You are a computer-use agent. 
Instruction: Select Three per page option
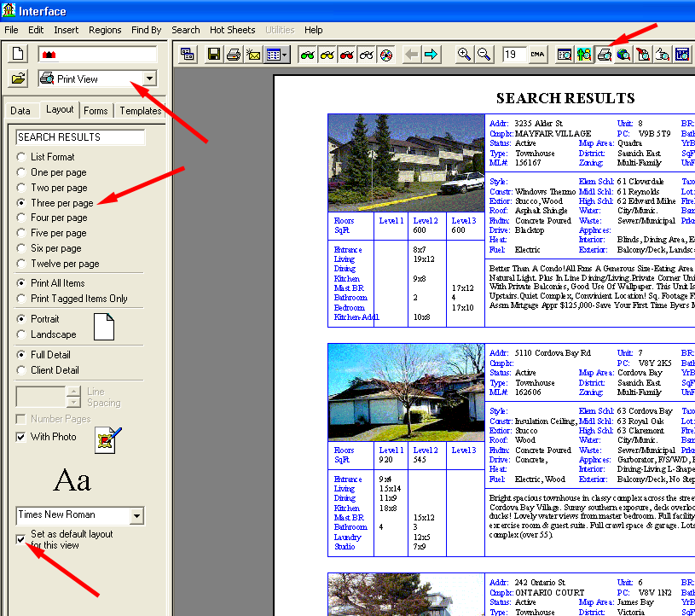[20, 203]
